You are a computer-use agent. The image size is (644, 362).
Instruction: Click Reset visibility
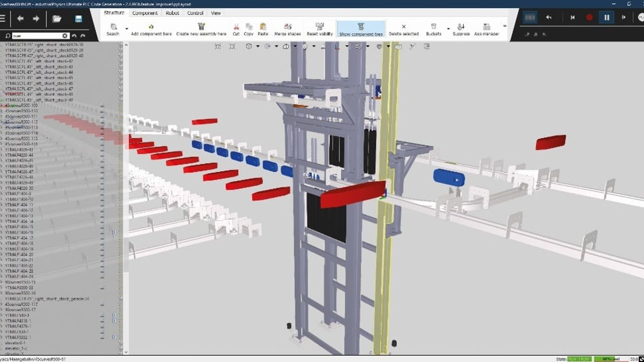[x=320, y=29]
